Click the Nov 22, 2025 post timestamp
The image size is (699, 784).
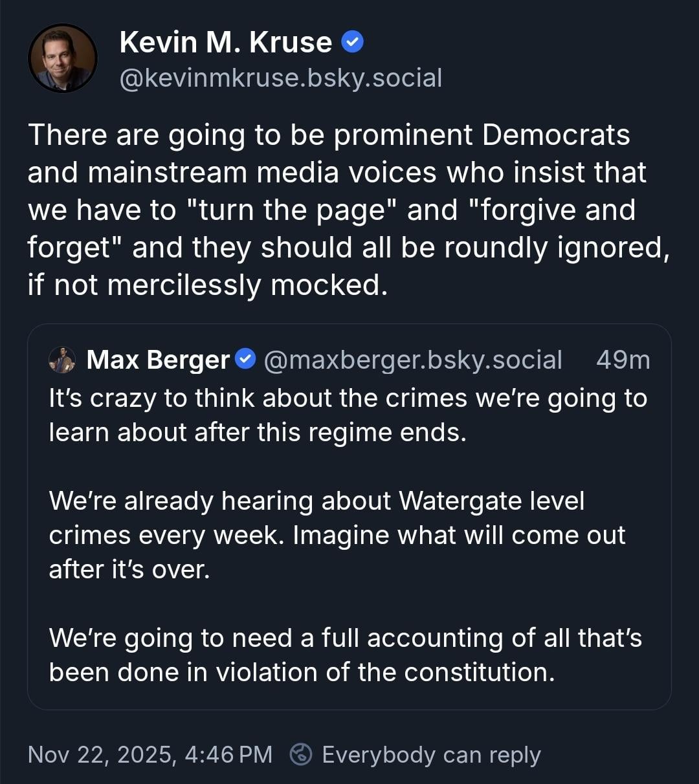[x=150, y=754]
